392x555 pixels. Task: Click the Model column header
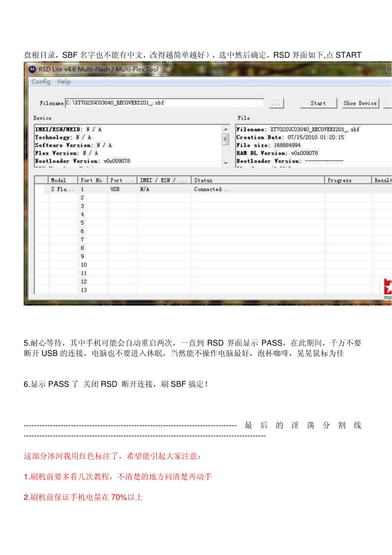tap(63, 180)
